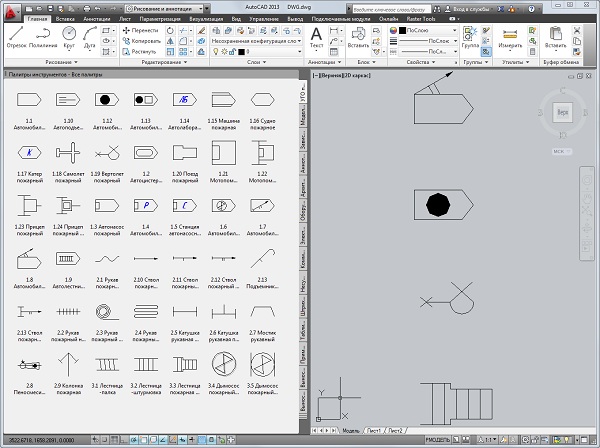Expand the Редактирование panel
This screenshot has width=600, height=448.
point(163,62)
